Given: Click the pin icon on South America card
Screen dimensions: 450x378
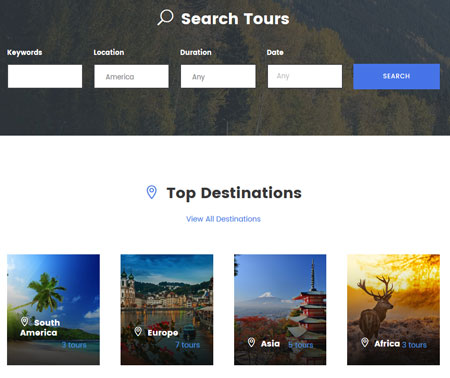Looking at the screenshot, I should pos(24,322).
